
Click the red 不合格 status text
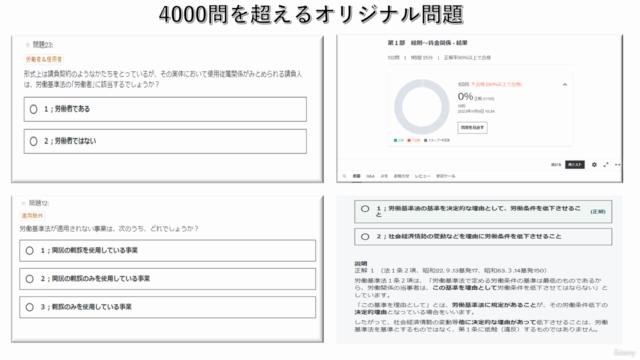[x=496, y=84]
